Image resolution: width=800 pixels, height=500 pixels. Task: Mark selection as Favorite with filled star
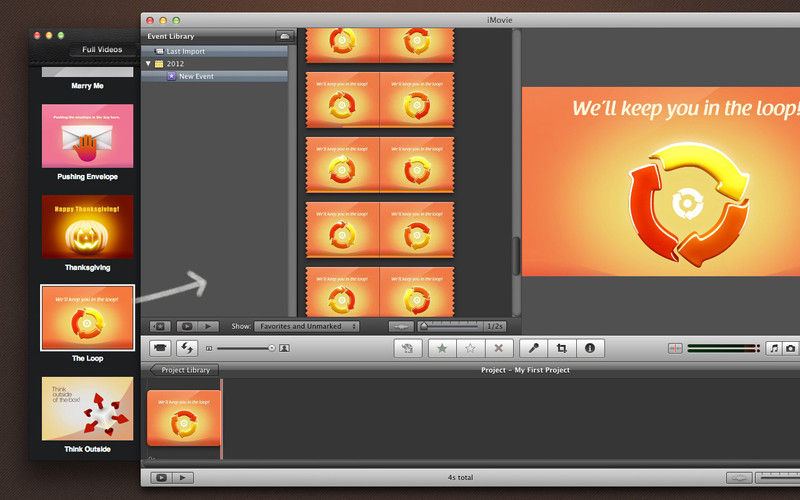(442, 348)
